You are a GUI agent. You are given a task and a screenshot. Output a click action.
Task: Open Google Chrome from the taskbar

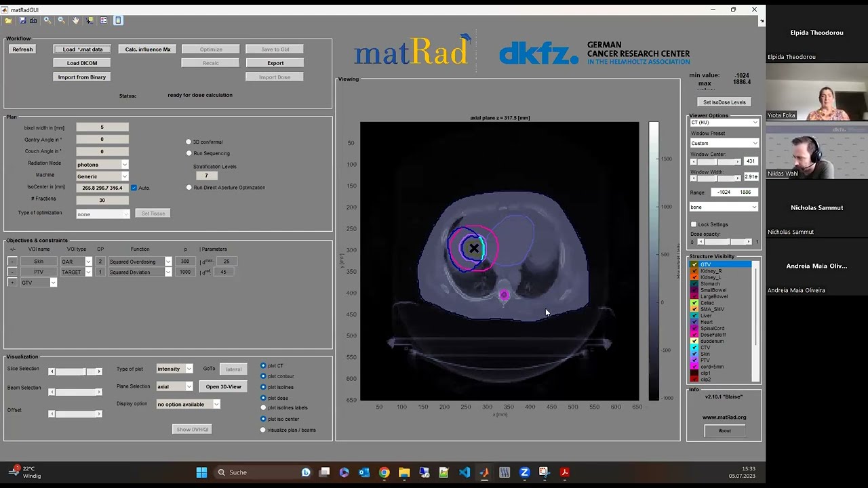tap(384, 472)
